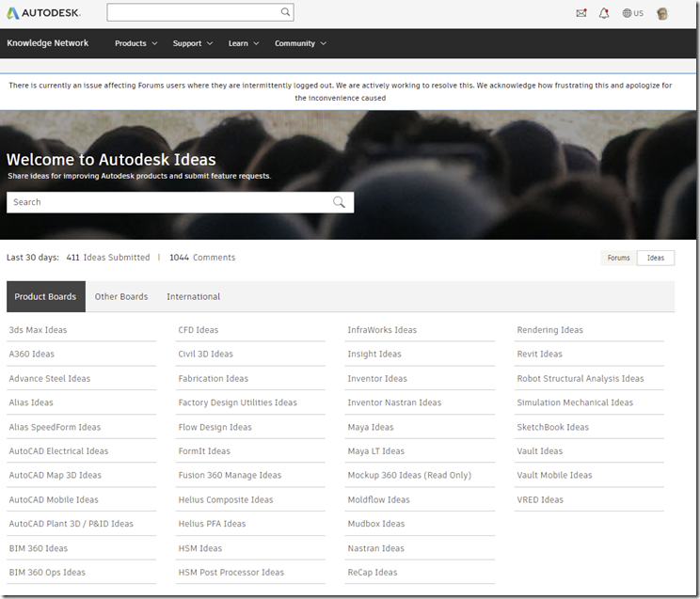
Task: Open HSM Ideas board
Action: 200,548
